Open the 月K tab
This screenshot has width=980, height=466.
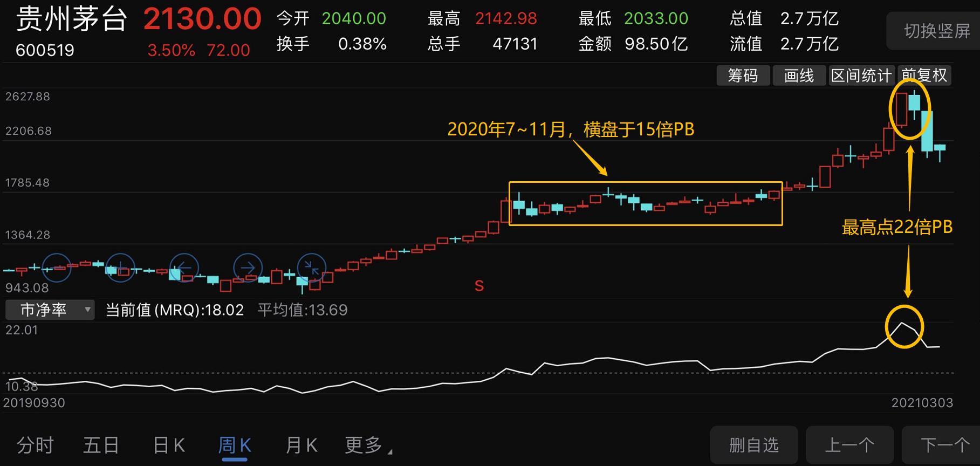(301, 446)
